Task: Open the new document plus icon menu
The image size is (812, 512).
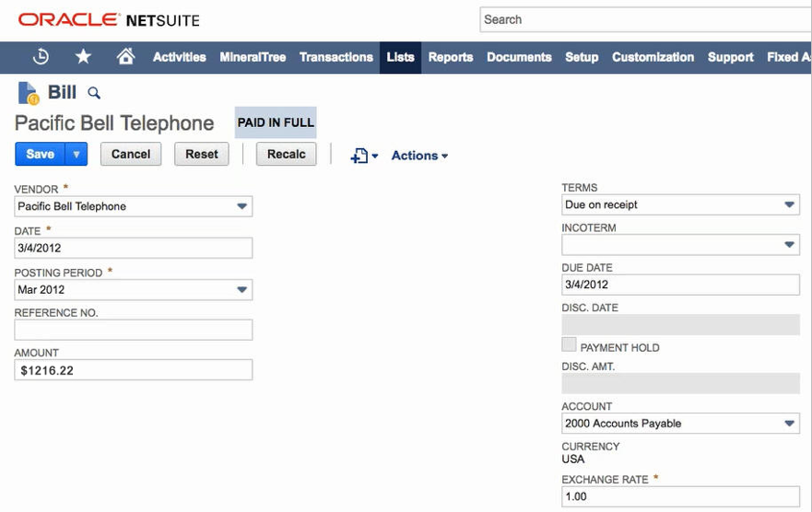Action: [364, 155]
